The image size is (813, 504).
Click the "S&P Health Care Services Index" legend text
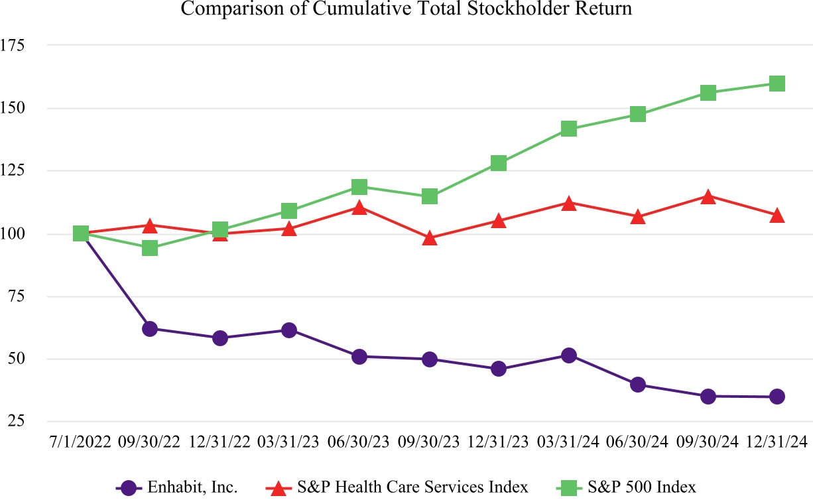pos(412,488)
